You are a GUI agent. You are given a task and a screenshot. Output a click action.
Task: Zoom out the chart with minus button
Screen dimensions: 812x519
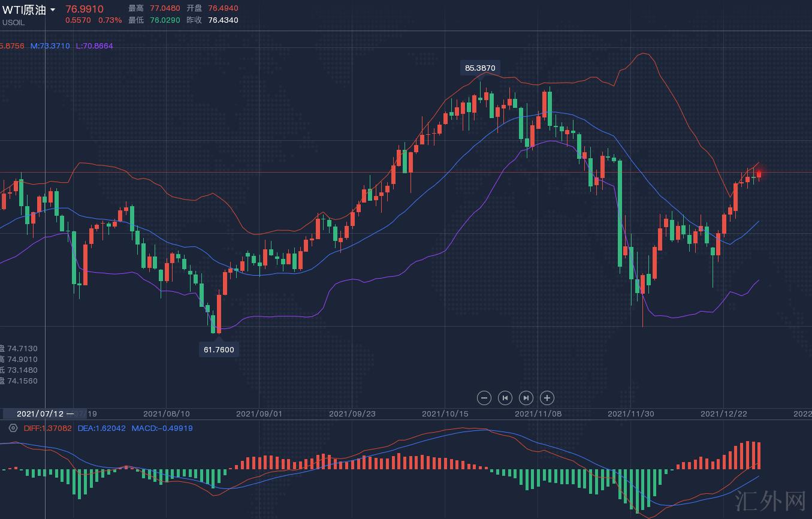click(x=484, y=397)
